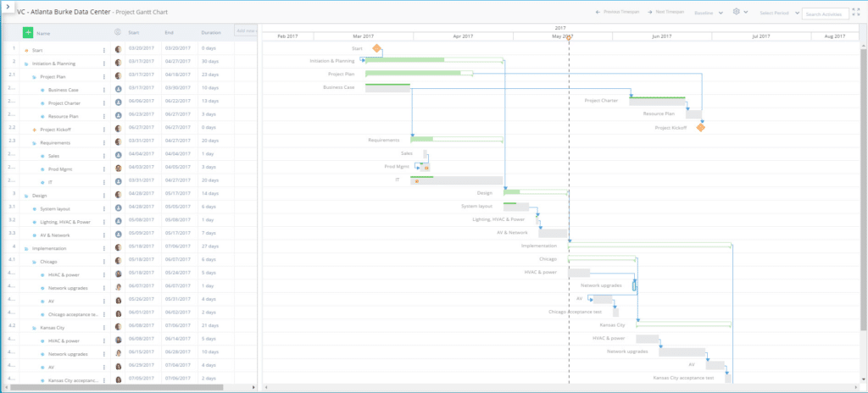Select the Kansas City acceptance test task name
Image resolution: width=868 pixels, height=393 pixels.
74,381
